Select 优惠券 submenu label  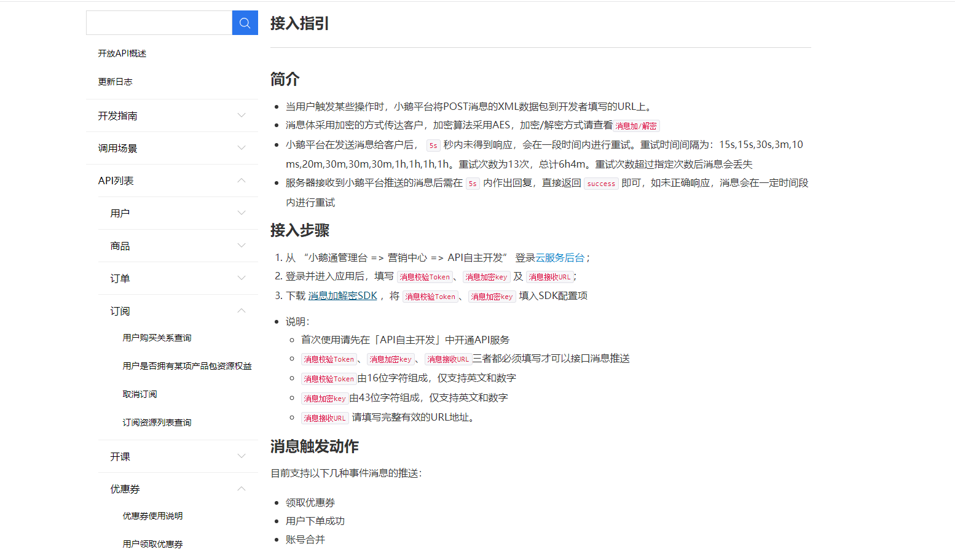coord(125,489)
